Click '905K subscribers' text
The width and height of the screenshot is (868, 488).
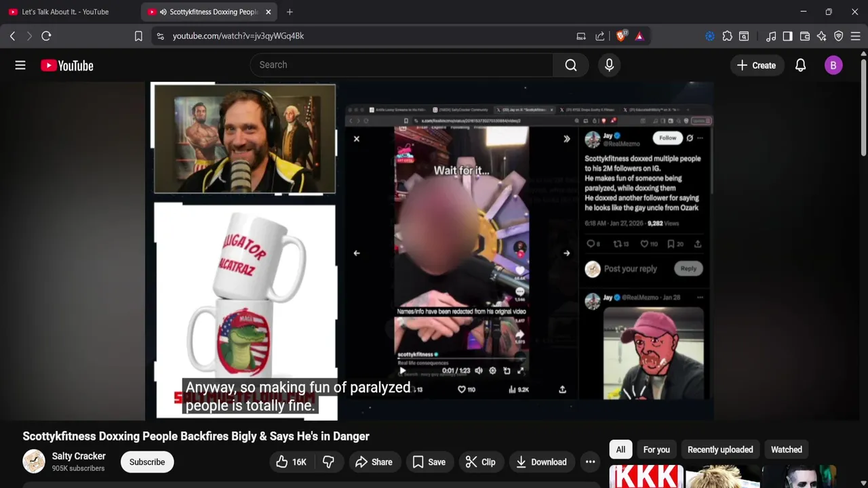click(x=78, y=468)
